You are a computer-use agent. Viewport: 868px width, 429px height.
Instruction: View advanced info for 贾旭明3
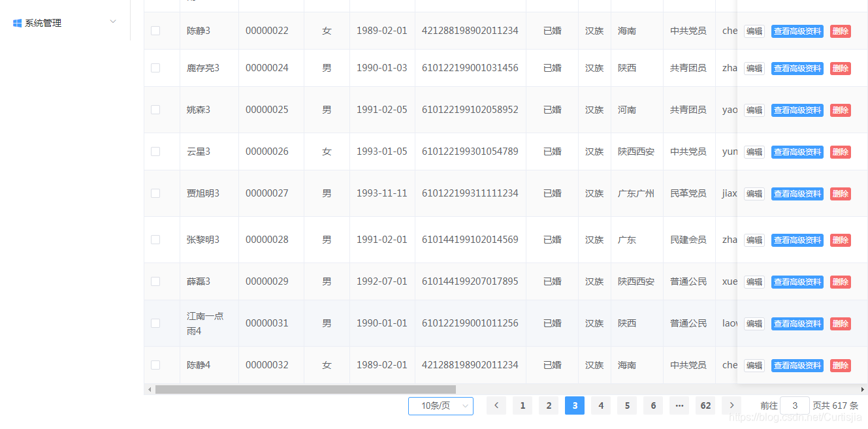pyautogui.click(x=797, y=193)
